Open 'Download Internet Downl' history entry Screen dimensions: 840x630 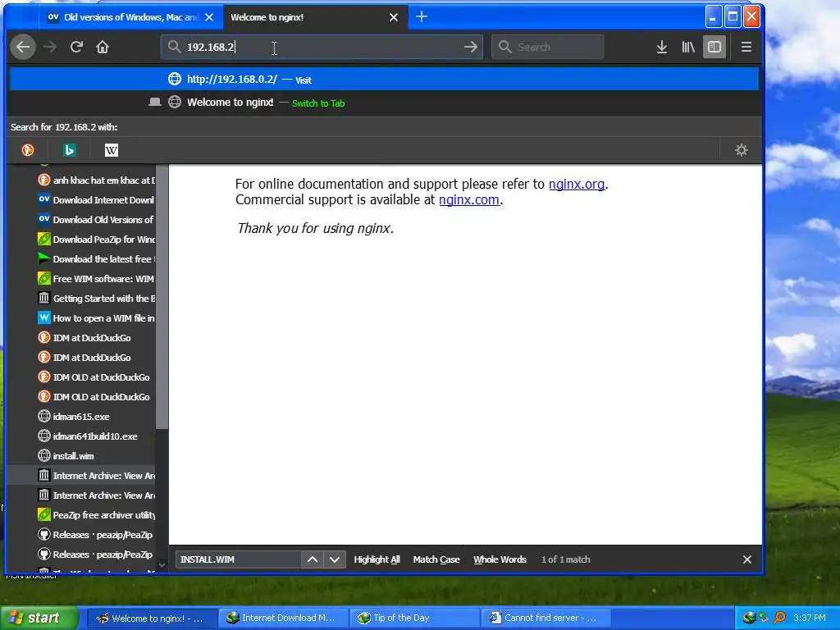(96, 200)
